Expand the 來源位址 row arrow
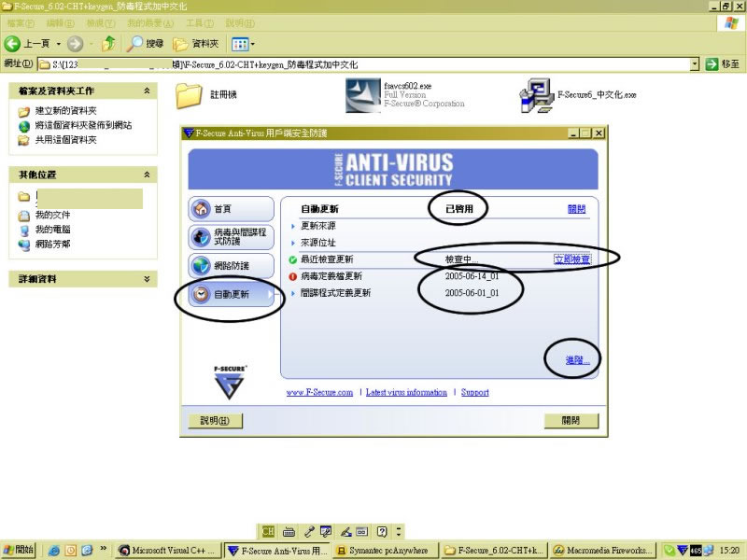The width and height of the screenshot is (747, 560). point(293,244)
